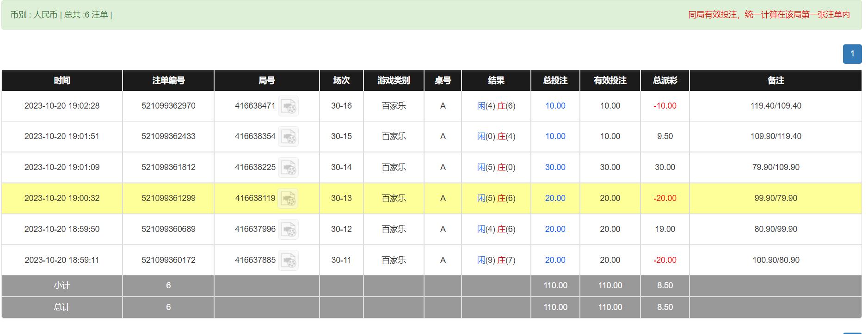868x334 pixels.
Task: Click the 桌号 column header
Action: (443, 80)
